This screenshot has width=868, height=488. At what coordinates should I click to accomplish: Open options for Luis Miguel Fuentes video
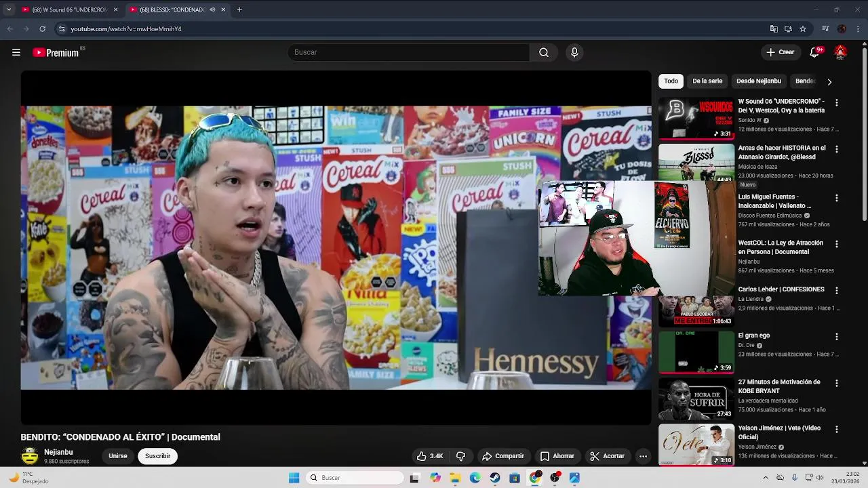point(837,198)
